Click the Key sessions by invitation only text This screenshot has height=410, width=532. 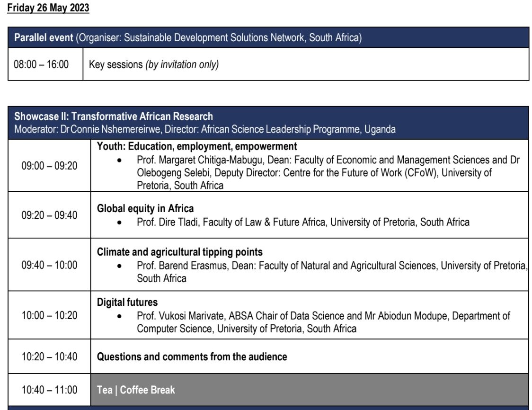click(x=154, y=64)
